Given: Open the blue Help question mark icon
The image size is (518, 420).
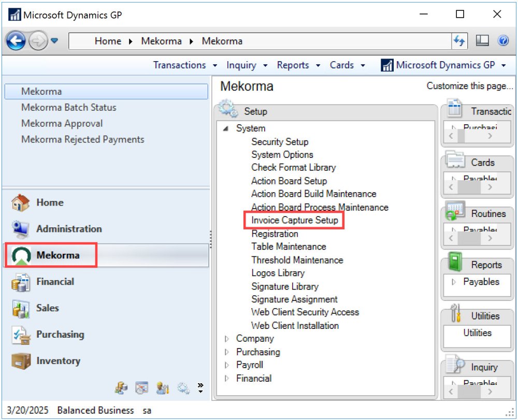Looking at the screenshot, I should coord(503,40).
